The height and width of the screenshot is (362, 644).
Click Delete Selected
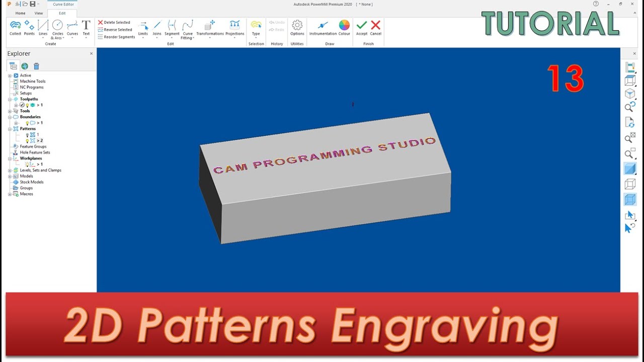[x=114, y=23]
